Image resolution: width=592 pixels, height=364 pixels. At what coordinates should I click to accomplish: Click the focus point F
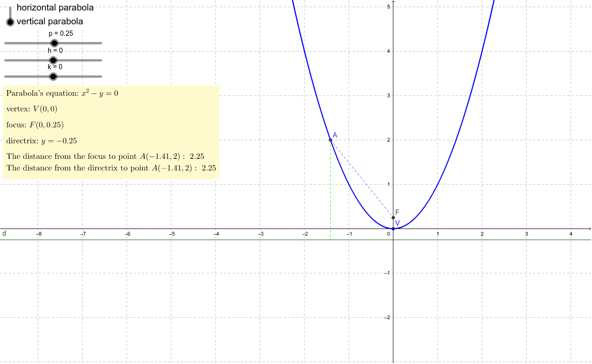393,218
